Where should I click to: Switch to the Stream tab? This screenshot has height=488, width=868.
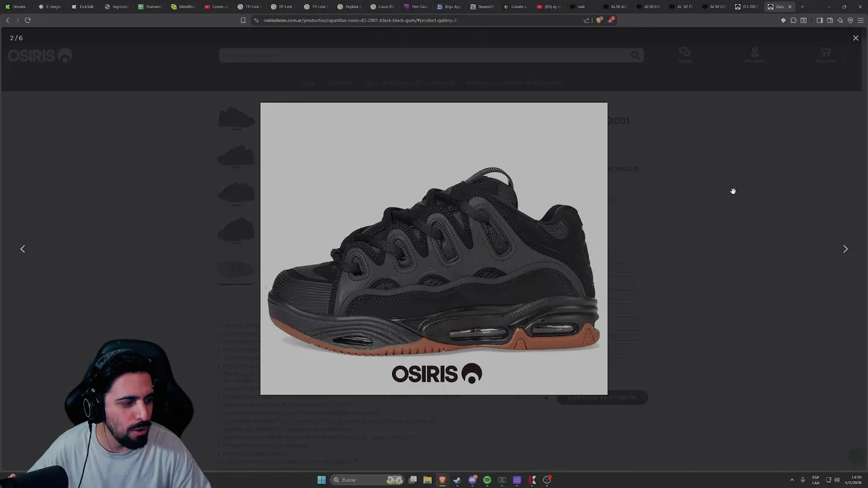[x=16, y=7]
